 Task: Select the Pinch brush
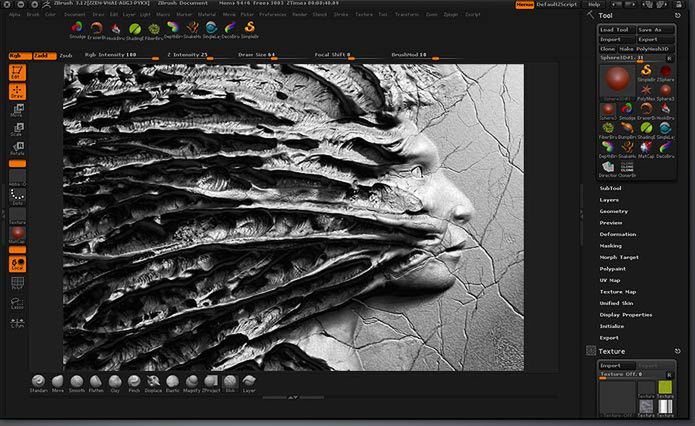point(134,381)
